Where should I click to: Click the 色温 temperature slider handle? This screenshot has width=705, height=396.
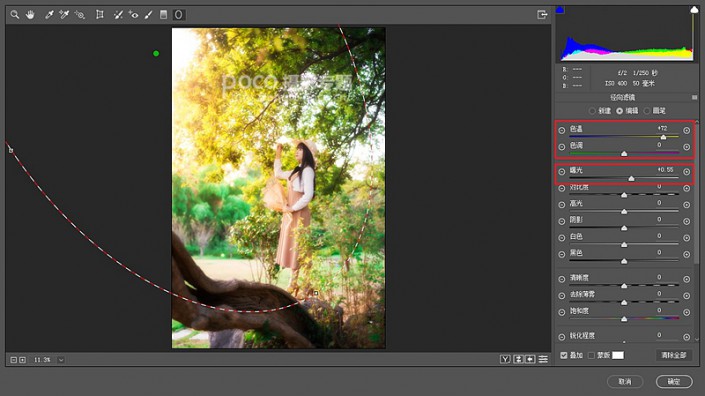[x=663, y=137]
